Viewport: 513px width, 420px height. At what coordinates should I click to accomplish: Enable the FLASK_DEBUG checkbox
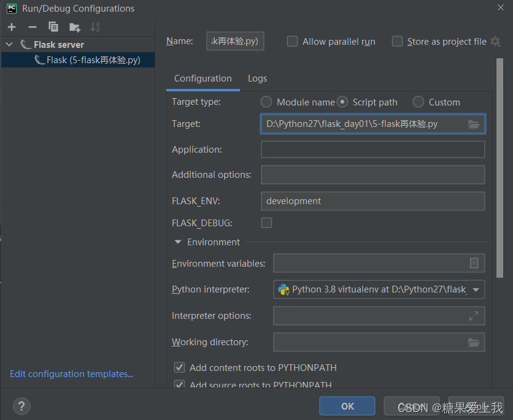266,223
